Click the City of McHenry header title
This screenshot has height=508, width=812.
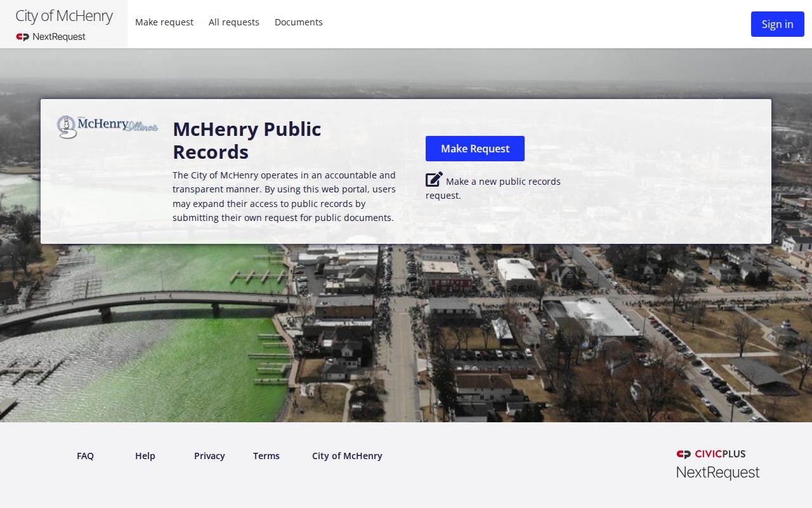64,17
